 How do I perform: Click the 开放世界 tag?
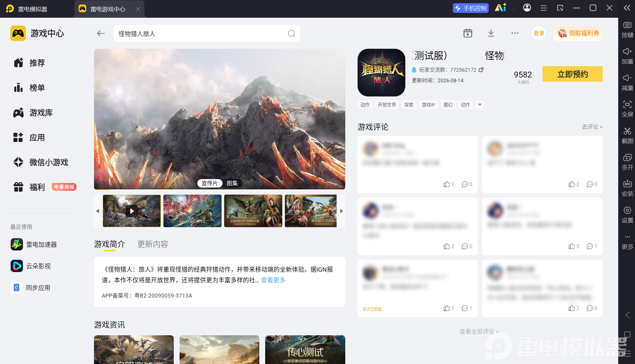387,105
